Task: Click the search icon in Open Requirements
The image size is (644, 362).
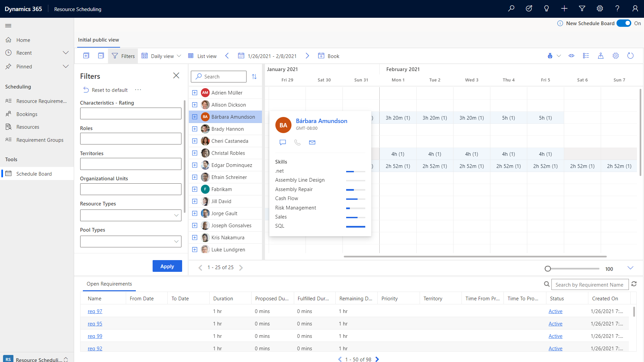Action: coord(547,284)
